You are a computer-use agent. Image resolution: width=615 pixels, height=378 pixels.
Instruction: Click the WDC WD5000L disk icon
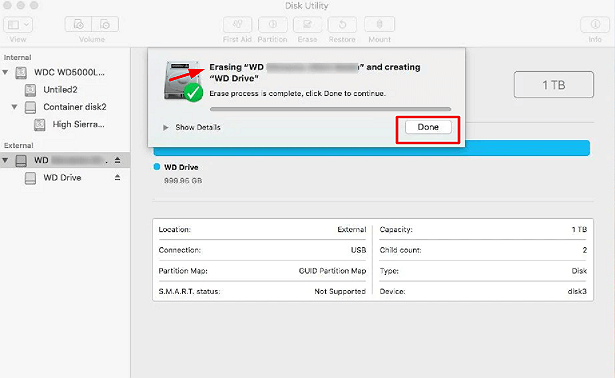pyautogui.click(x=21, y=73)
